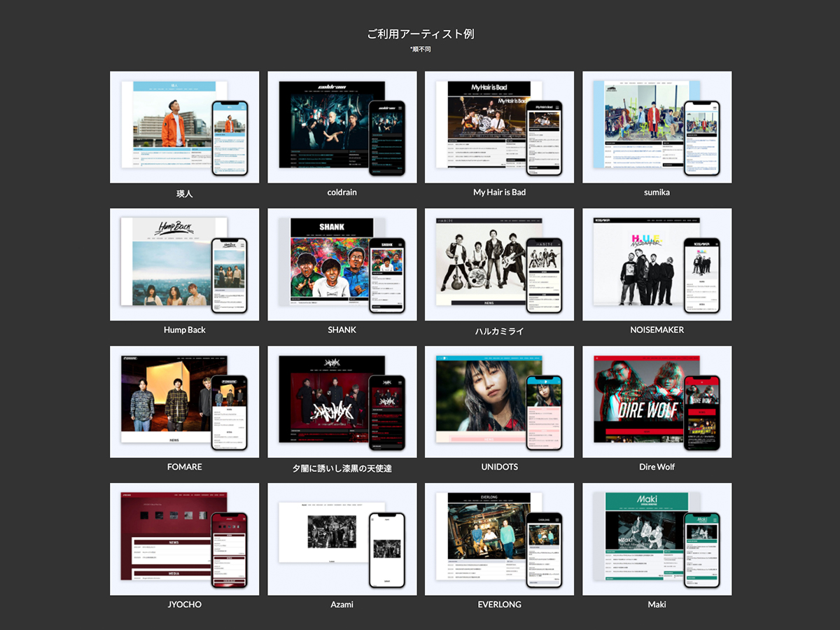Click the JYOCHO artist name label

click(185, 604)
